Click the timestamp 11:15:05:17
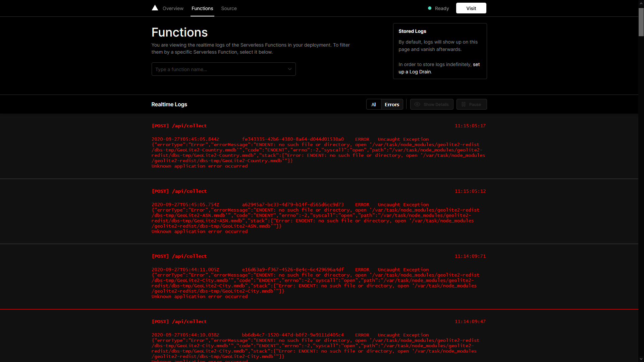 (470, 126)
